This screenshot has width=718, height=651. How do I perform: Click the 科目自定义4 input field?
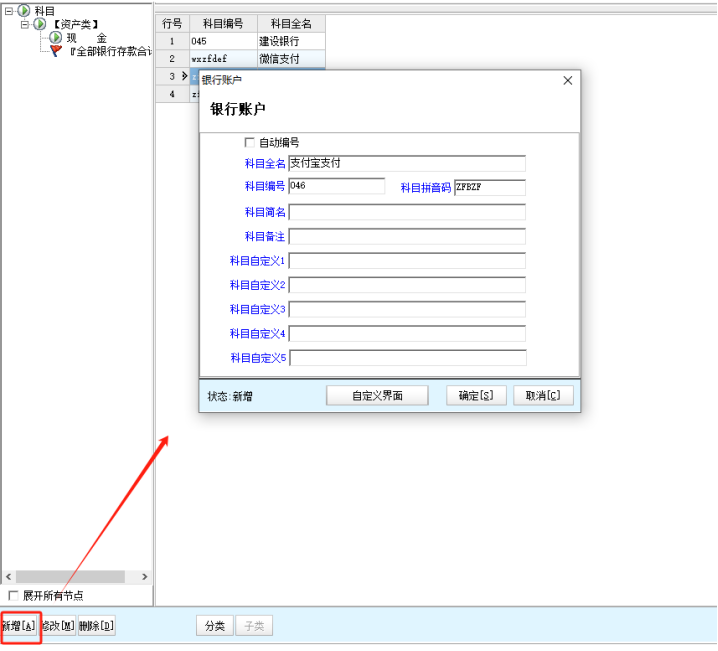click(407, 333)
